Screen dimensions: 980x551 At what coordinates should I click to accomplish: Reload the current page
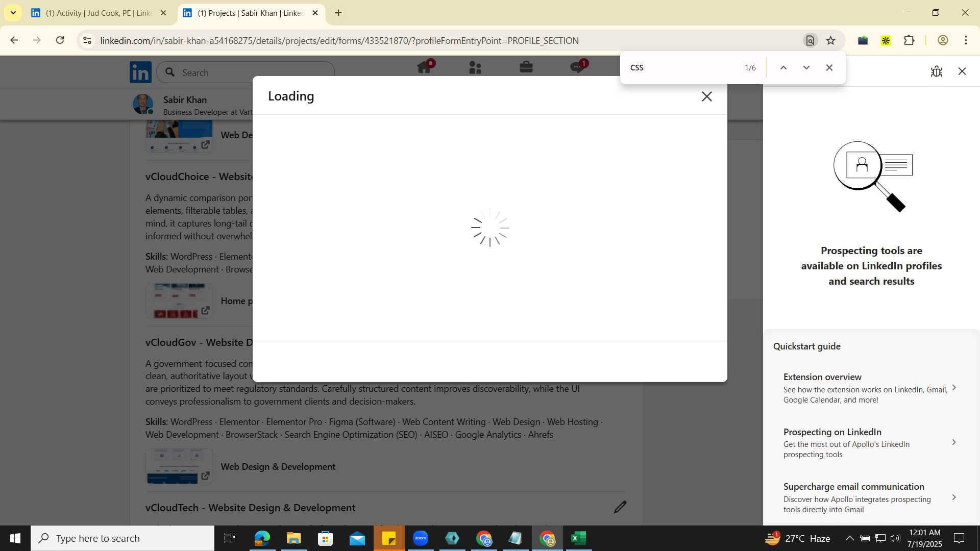point(60,40)
